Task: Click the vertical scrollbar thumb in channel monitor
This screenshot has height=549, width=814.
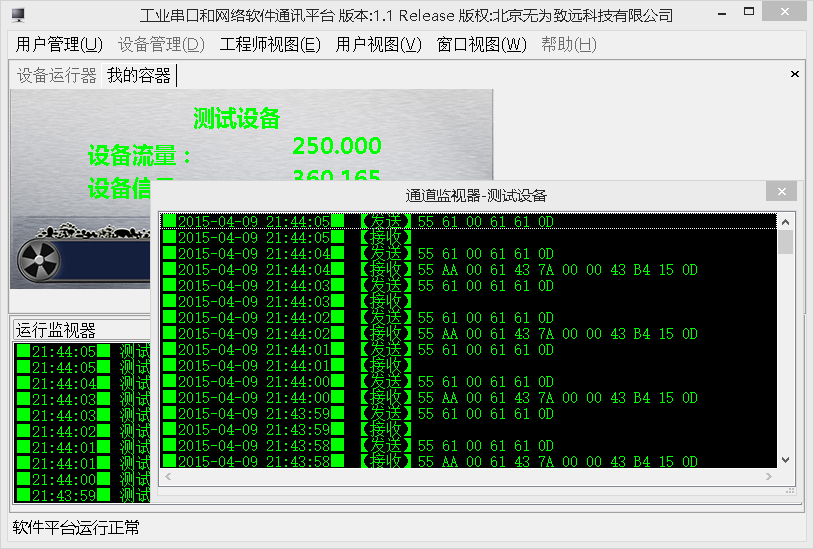Action: coord(785,242)
